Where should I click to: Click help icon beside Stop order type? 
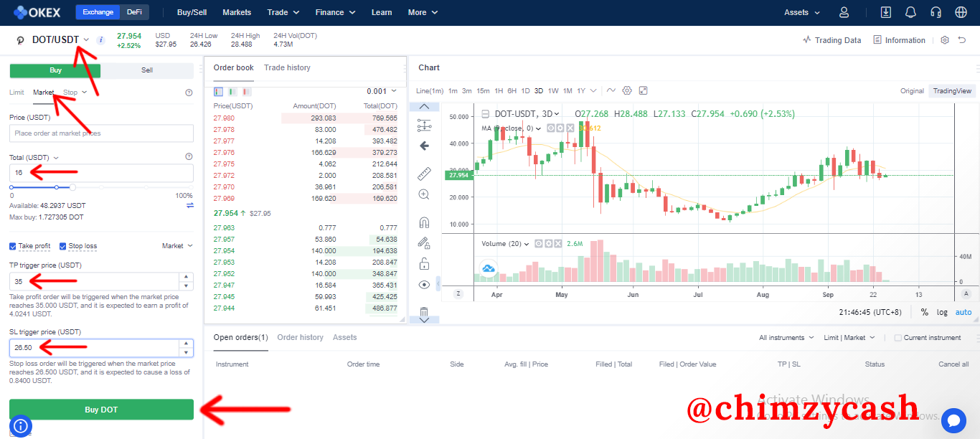pos(189,93)
